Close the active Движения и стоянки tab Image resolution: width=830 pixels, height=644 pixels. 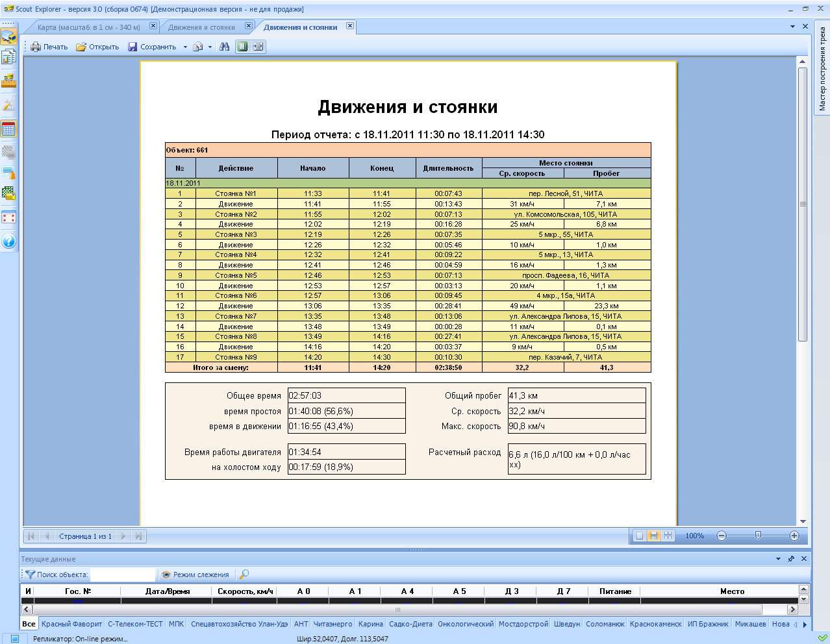click(x=350, y=26)
